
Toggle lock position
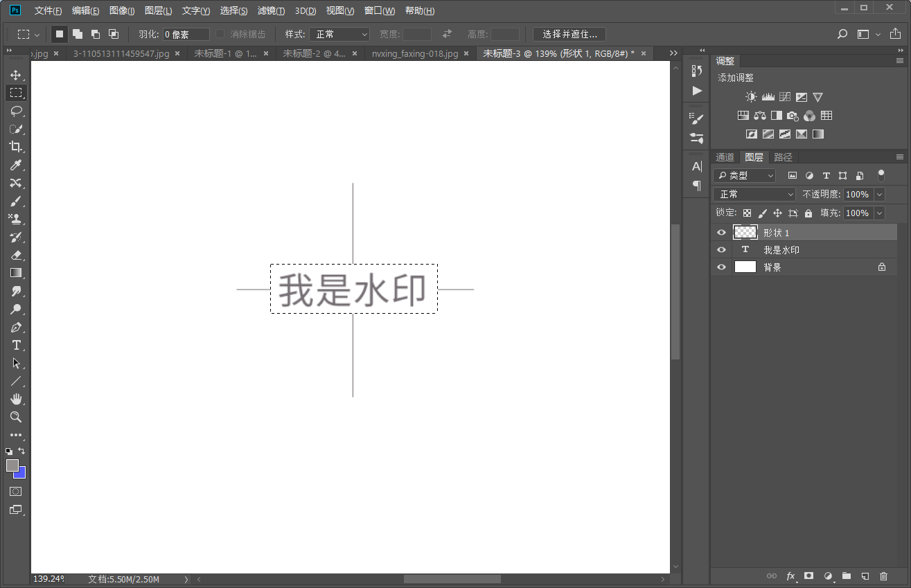(777, 213)
